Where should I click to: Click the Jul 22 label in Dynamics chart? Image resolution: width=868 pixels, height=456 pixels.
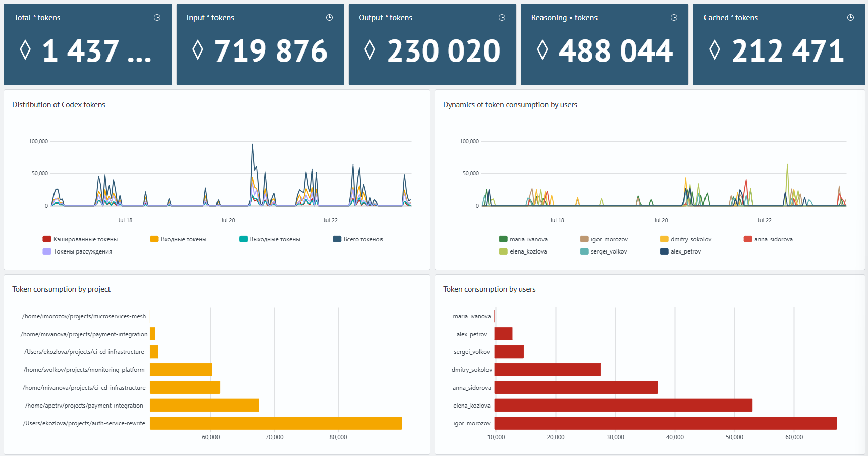pyautogui.click(x=765, y=220)
